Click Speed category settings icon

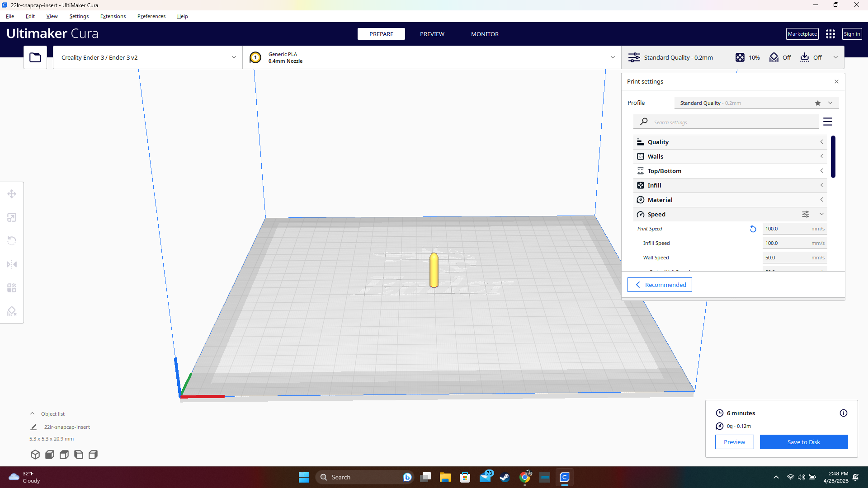[x=806, y=214]
